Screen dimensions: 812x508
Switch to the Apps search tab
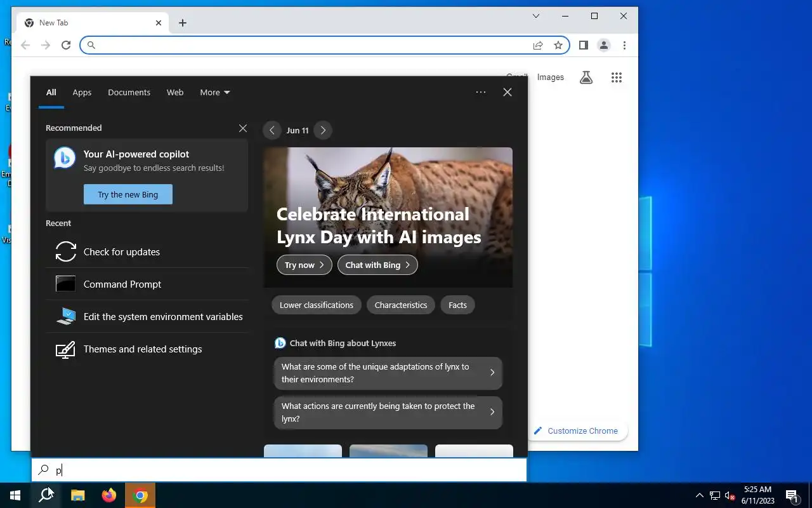coord(82,92)
